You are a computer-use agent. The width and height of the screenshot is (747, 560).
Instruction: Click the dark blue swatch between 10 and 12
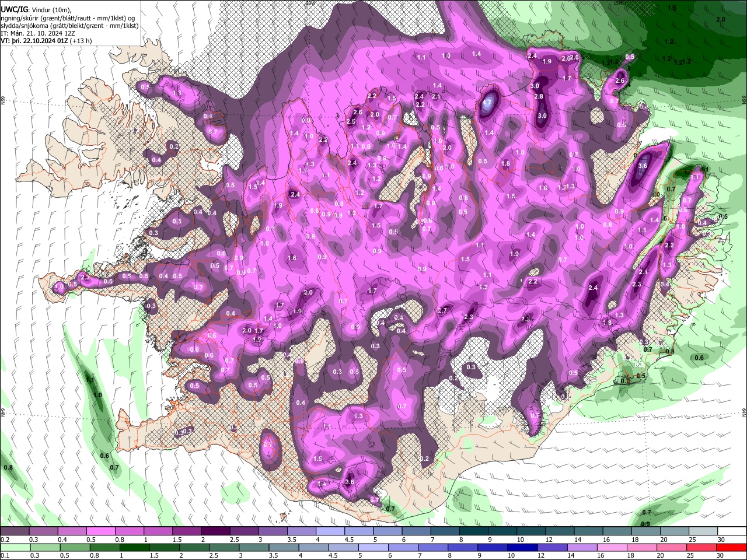click(522, 547)
